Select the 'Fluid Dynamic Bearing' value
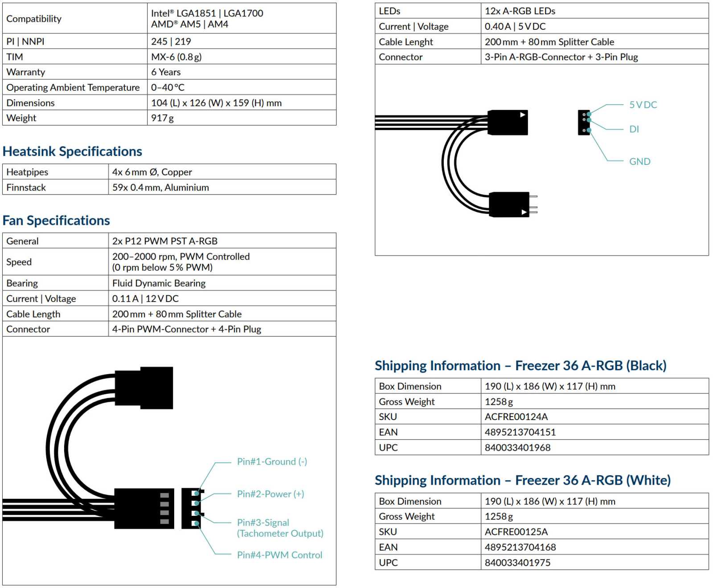 click(x=159, y=283)
